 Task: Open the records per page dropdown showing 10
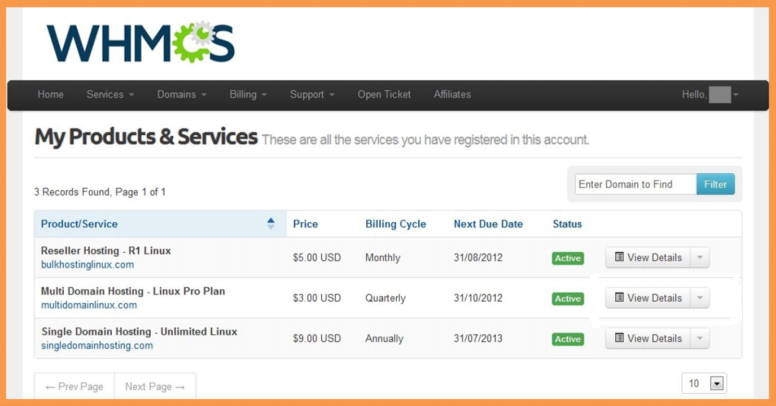tap(704, 383)
